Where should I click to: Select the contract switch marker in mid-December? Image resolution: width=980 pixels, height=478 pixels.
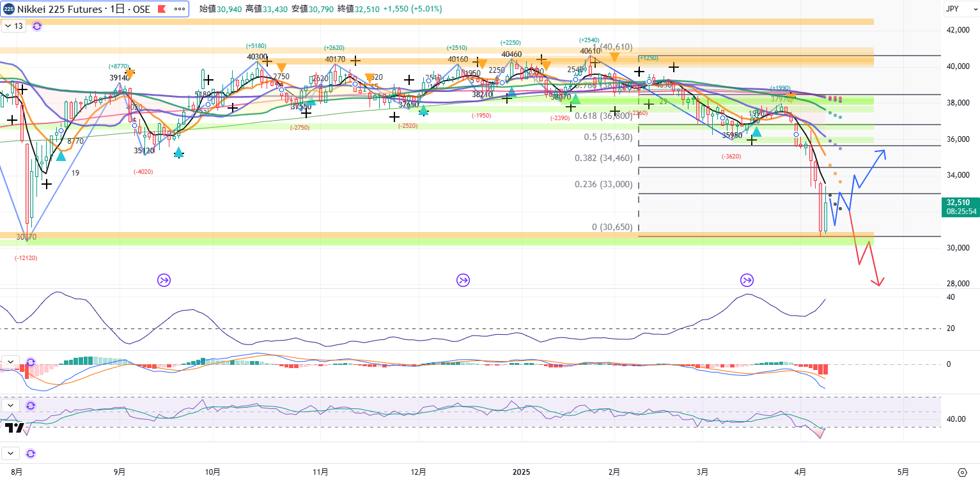coord(463,279)
